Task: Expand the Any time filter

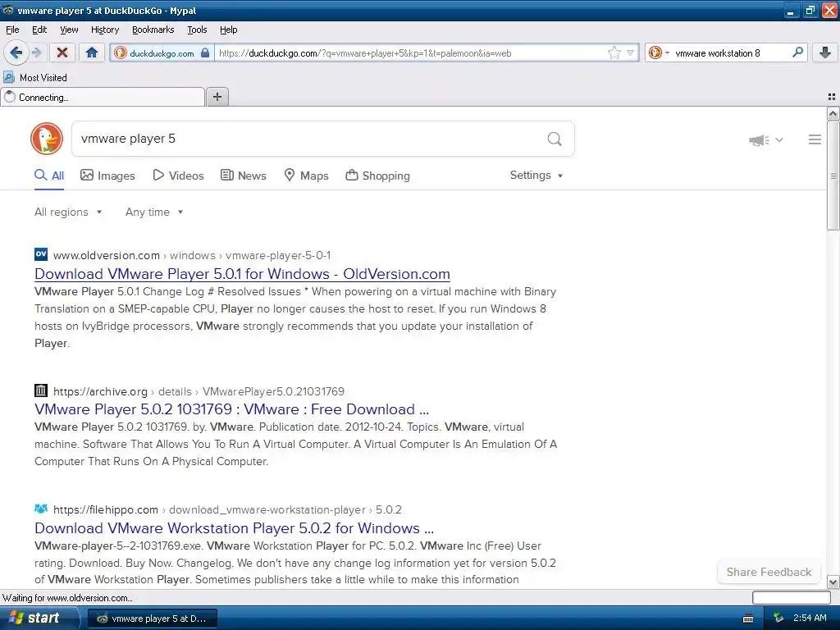Action: pyautogui.click(x=154, y=212)
